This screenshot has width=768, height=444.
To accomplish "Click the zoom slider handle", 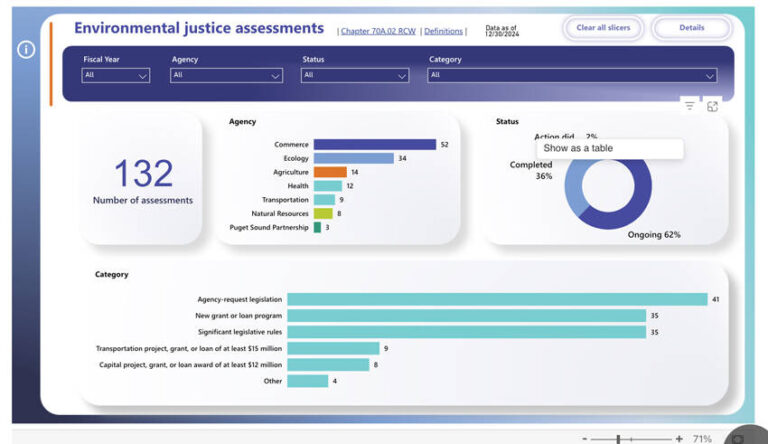I will (619, 438).
